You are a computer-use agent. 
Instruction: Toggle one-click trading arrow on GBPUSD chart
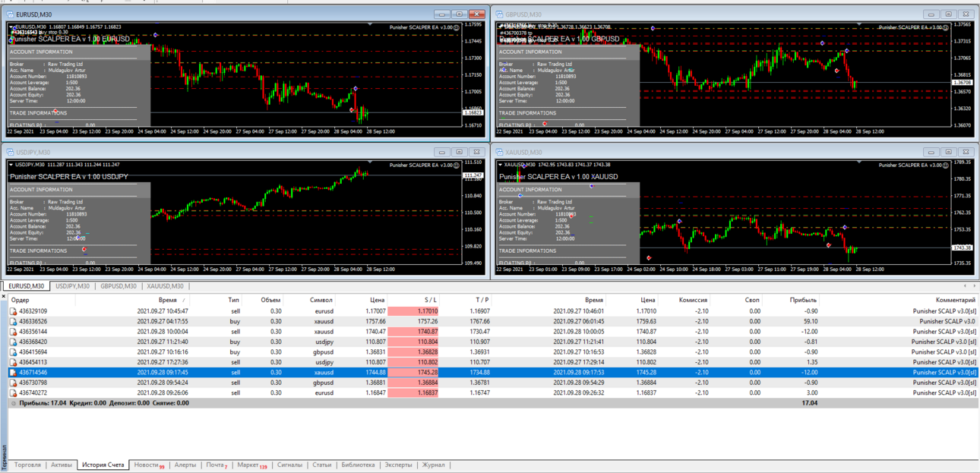pos(501,27)
